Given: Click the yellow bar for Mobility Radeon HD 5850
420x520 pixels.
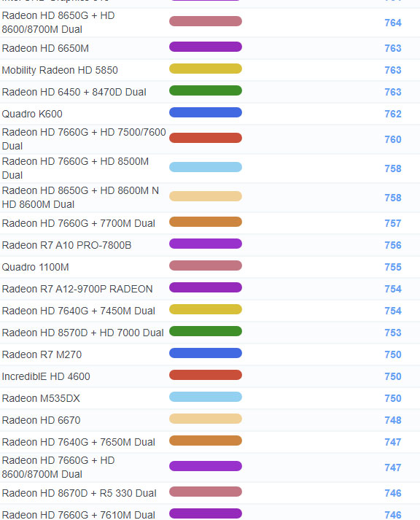Looking at the screenshot, I should tap(206, 69).
